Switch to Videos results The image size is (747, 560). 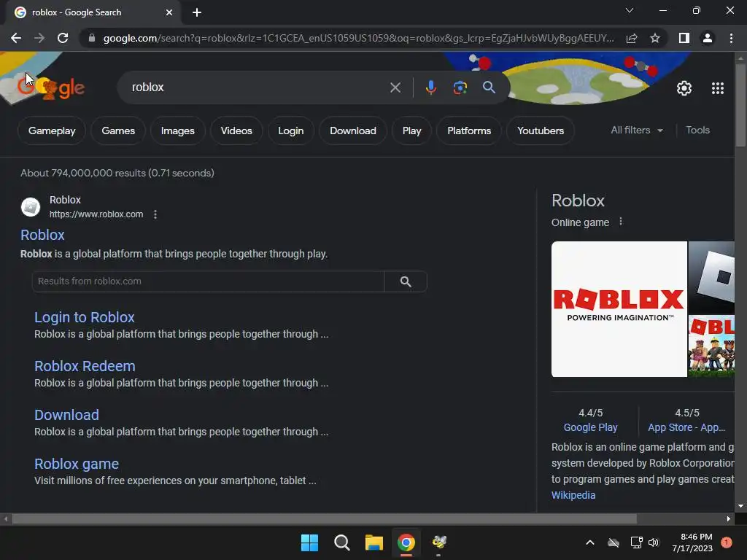pyautogui.click(x=236, y=131)
